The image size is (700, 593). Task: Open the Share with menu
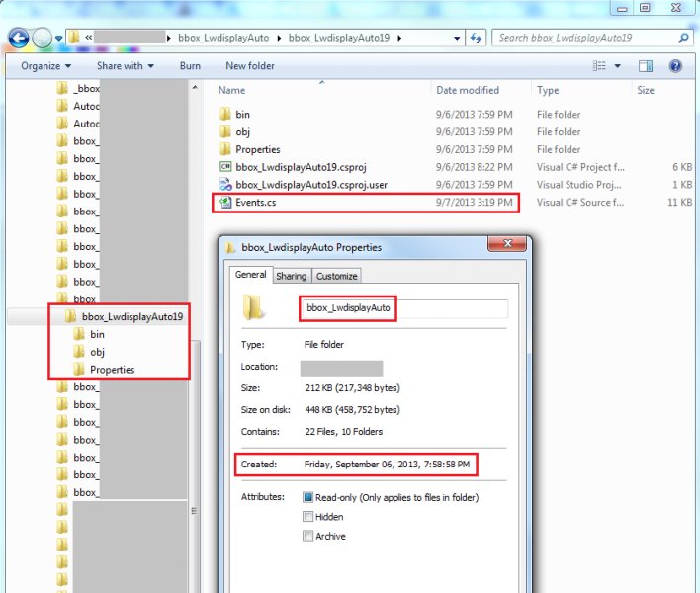126,66
